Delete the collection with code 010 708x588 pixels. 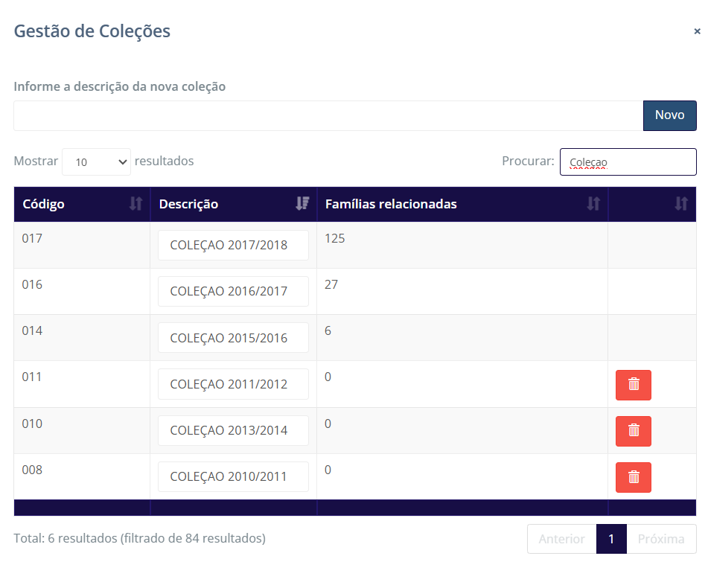pyautogui.click(x=633, y=431)
